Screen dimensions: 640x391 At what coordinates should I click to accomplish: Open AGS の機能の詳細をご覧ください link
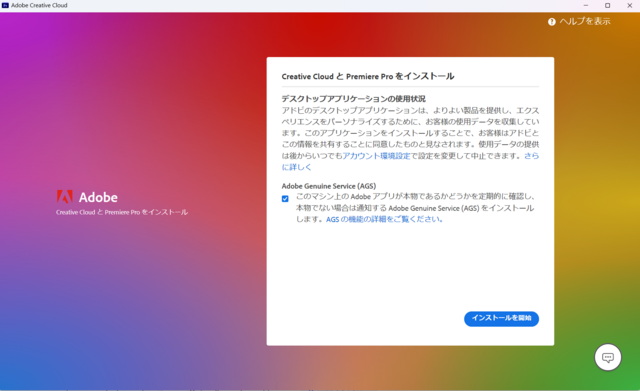(x=384, y=219)
